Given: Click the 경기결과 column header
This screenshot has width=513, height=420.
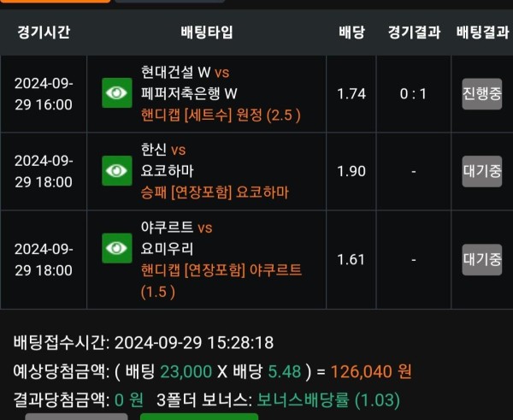Looking at the screenshot, I should (x=414, y=33).
